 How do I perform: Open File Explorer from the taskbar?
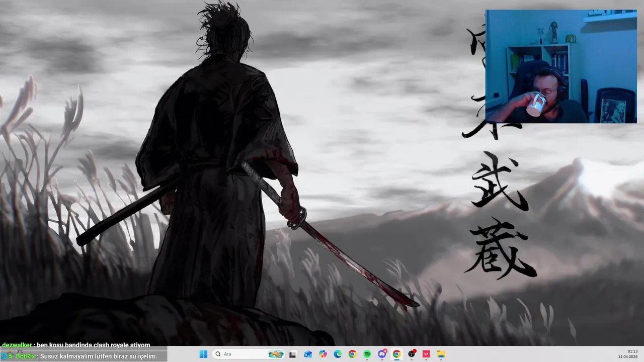coord(441,354)
